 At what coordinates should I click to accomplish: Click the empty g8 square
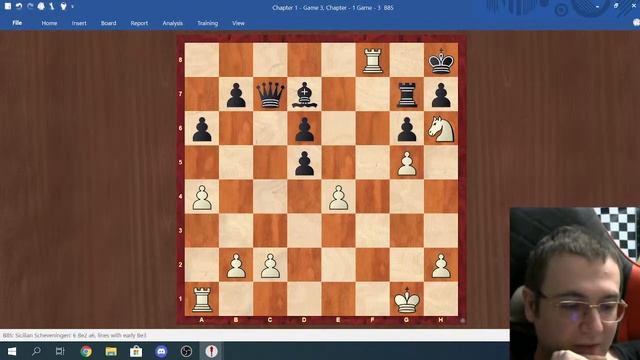tap(407, 60)
